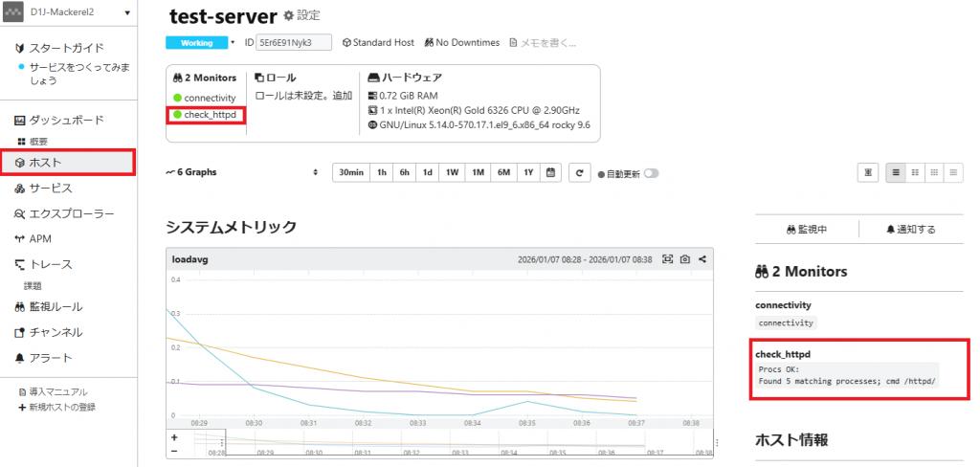Share the loadavg graph

click(x=702, y=259)
